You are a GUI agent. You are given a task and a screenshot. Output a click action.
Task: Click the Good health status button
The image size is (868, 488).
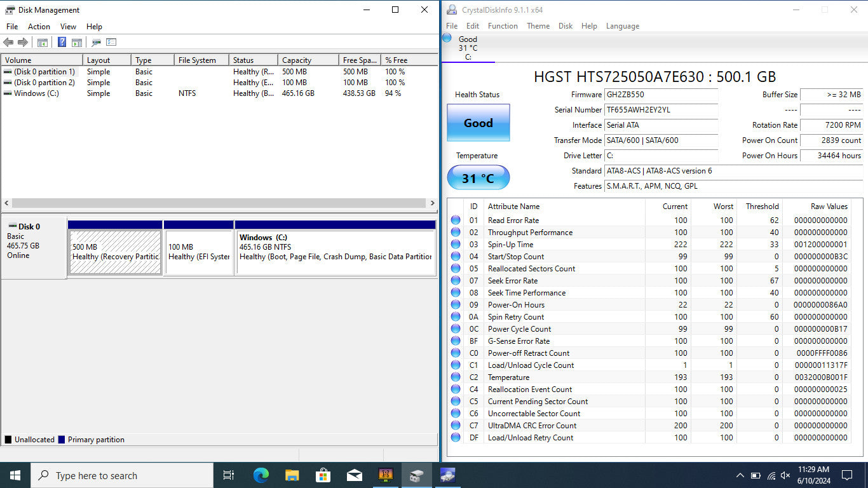(478, 123)
